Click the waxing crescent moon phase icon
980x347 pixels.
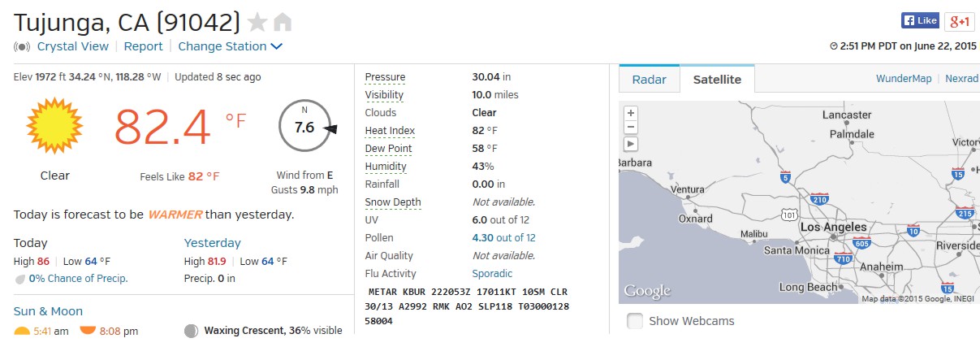(x=191, y=331)
